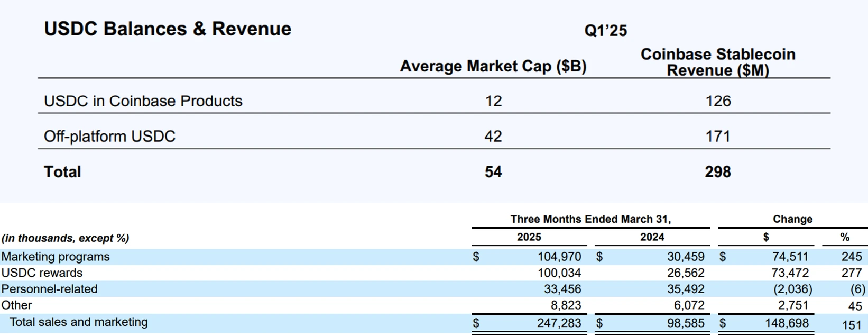
Task: Select the total revenue value 298
Action: click(x=718, y=172)
